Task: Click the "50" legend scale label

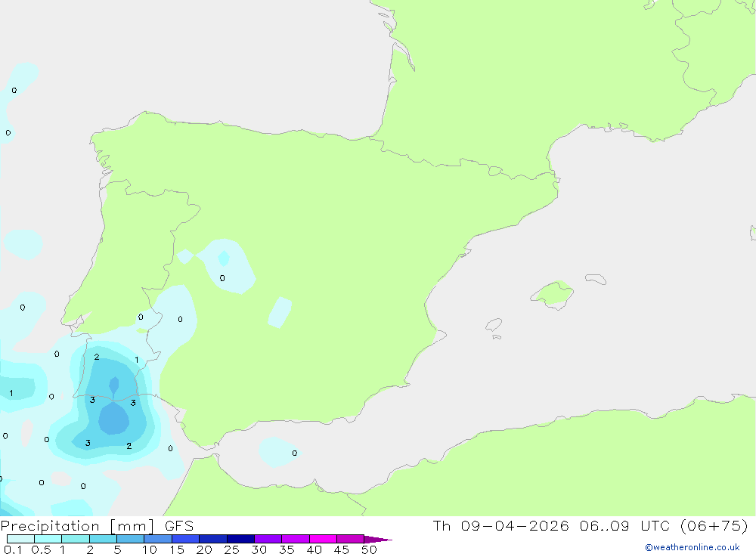Action: [x=369, y=549]
